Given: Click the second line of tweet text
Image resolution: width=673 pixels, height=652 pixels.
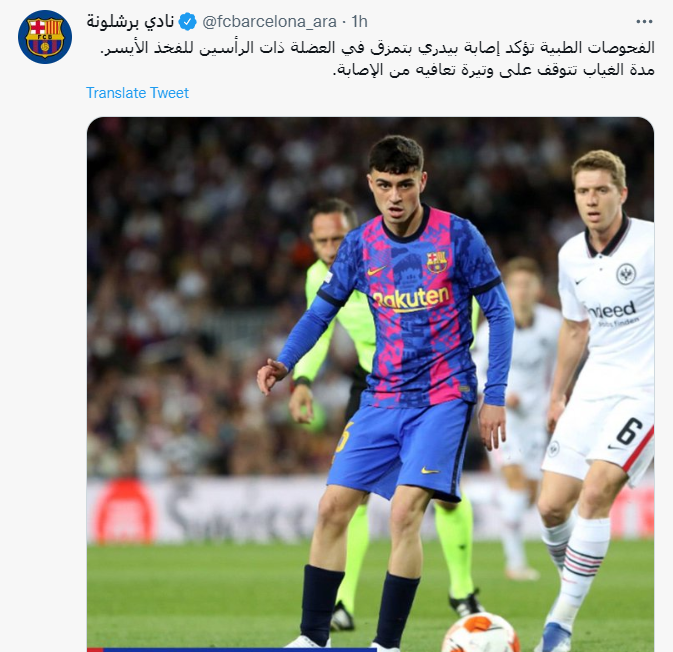Looking at the screenshot, I should coord(494,70).
